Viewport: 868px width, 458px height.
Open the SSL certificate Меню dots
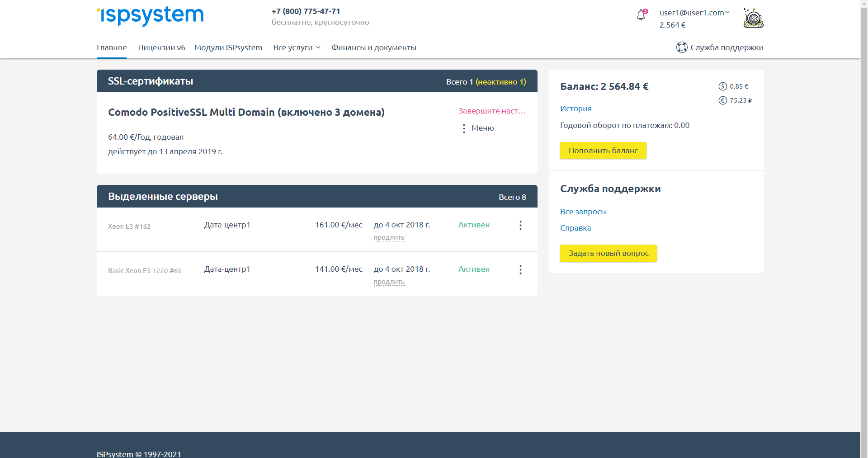pos(464,128)
